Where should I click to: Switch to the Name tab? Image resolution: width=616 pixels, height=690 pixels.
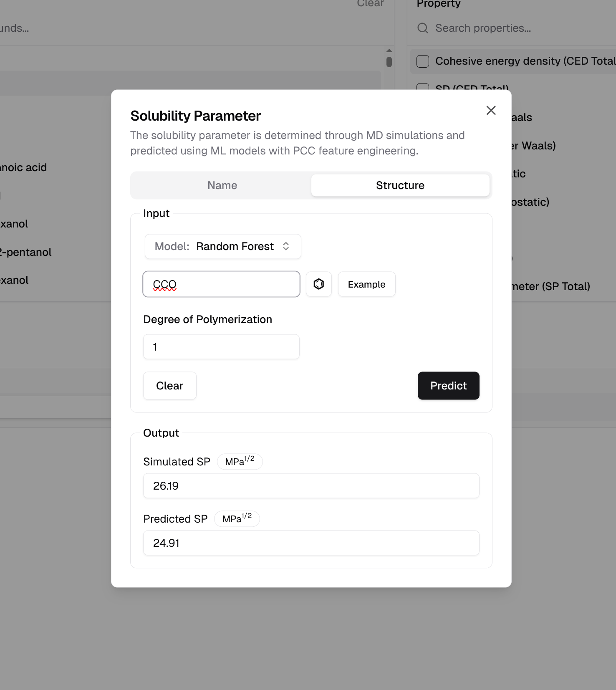point(222,185)
